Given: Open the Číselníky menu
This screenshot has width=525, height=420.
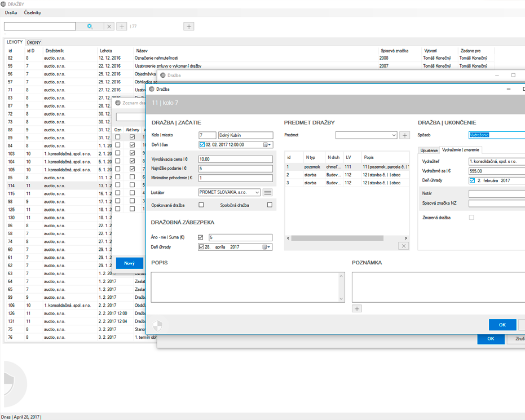Looking at the screenshot, I should [x=32, y=12].
